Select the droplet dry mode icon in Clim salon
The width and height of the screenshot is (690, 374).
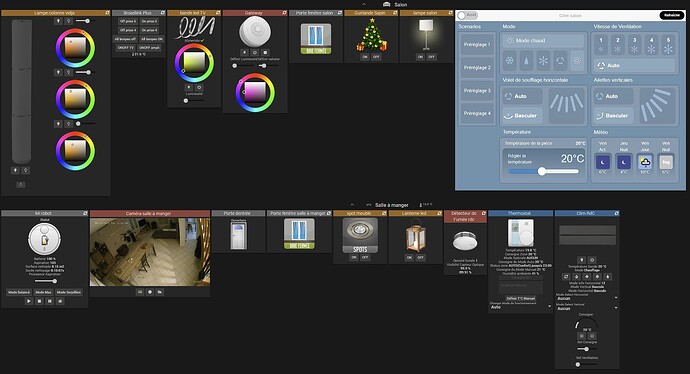[526, 61]
